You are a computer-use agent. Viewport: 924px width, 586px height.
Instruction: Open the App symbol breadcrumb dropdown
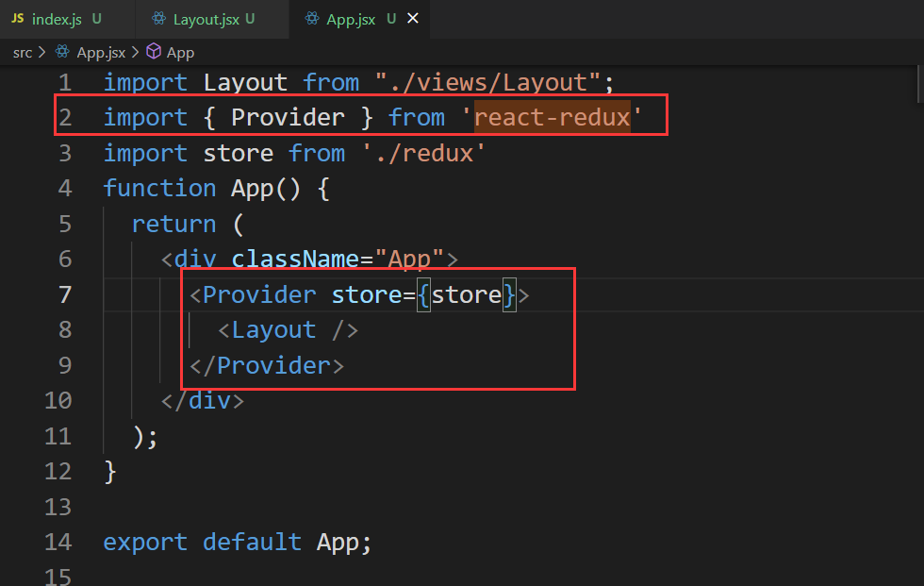(179, 52)
